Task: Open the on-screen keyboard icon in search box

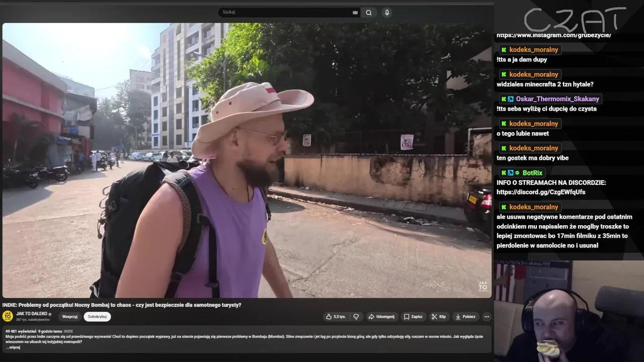Action: [x=355, y=13]
